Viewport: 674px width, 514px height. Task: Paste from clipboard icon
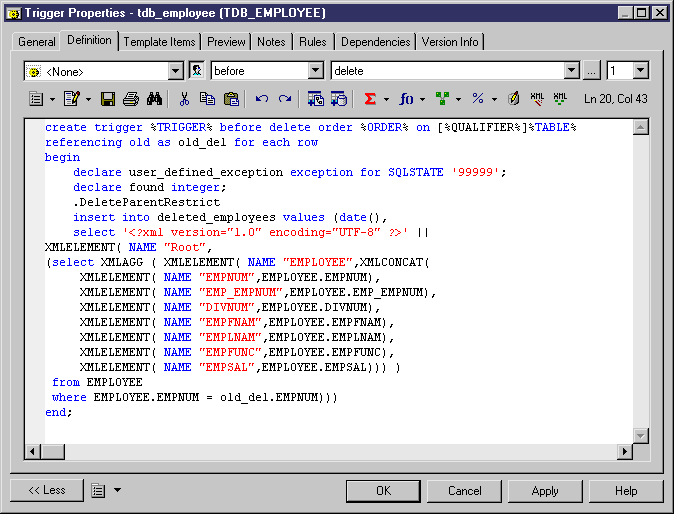(231, 99)
